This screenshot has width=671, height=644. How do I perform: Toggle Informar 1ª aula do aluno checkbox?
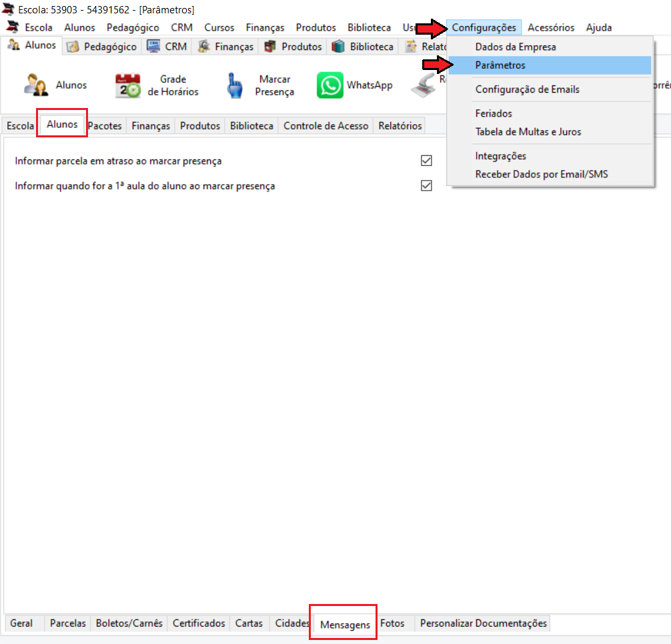[426, 185]
